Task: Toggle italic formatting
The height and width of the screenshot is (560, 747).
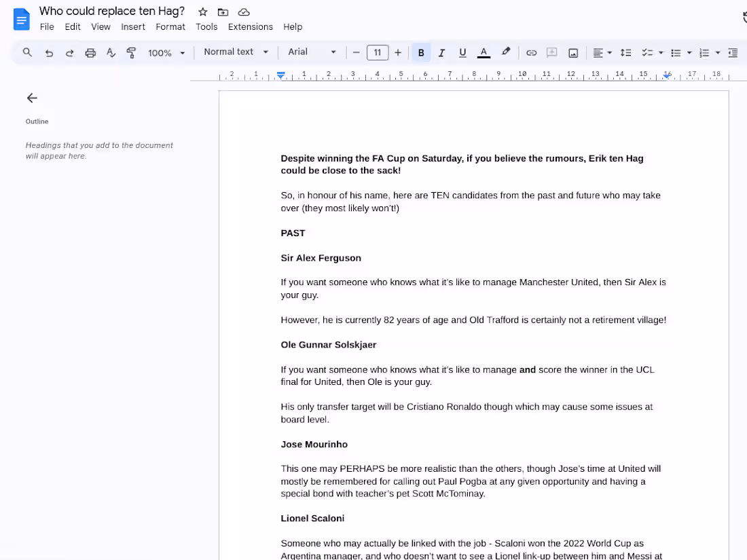Action: coord(441,53)
